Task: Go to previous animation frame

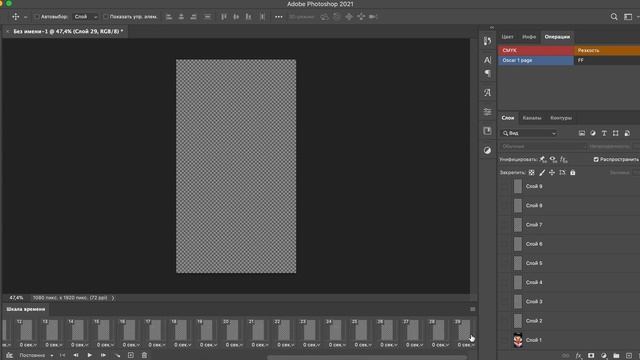Action: 76,355
